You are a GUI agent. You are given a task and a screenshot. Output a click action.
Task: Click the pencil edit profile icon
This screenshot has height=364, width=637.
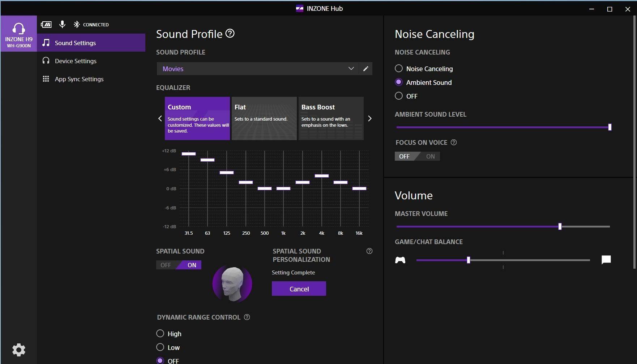365,69
